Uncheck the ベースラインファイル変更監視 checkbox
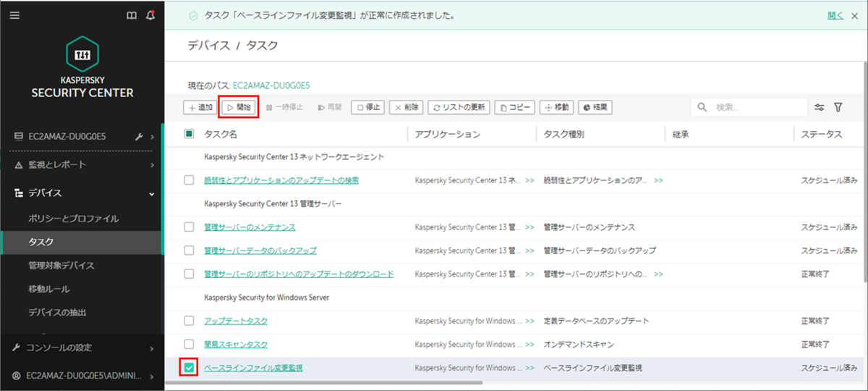 pyautogui.click(x=189, y=368)
